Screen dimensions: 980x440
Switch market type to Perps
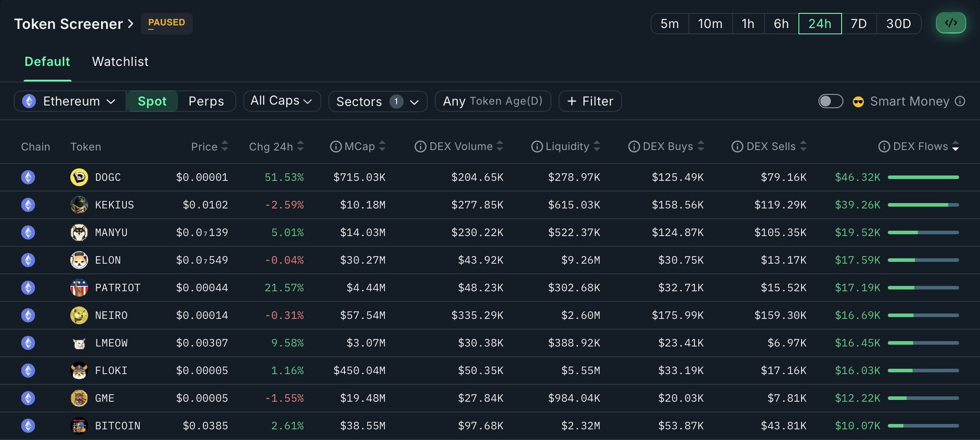(206, 101)
